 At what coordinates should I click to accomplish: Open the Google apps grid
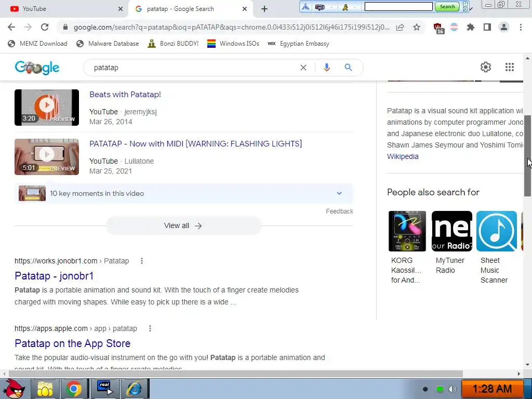(509, 67)
